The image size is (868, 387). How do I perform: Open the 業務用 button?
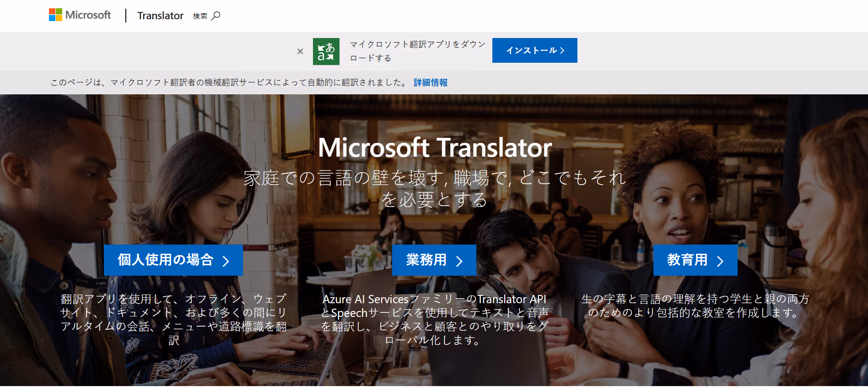click(x=434, y=260)
